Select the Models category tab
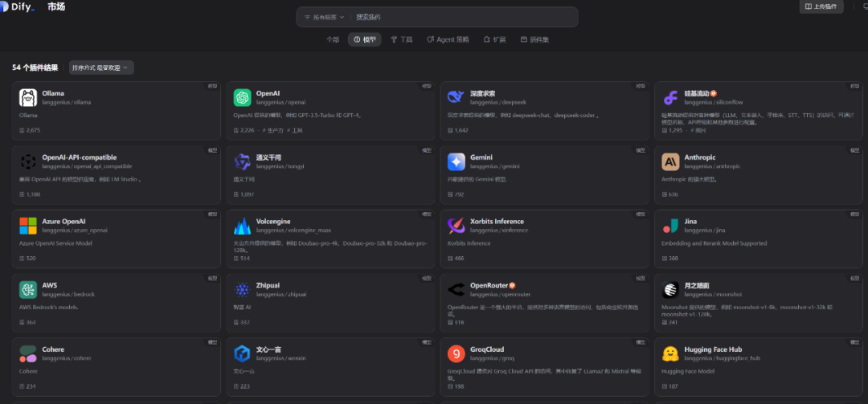The width and height of the screenshot is (868, 404). (x=364, y=39)
